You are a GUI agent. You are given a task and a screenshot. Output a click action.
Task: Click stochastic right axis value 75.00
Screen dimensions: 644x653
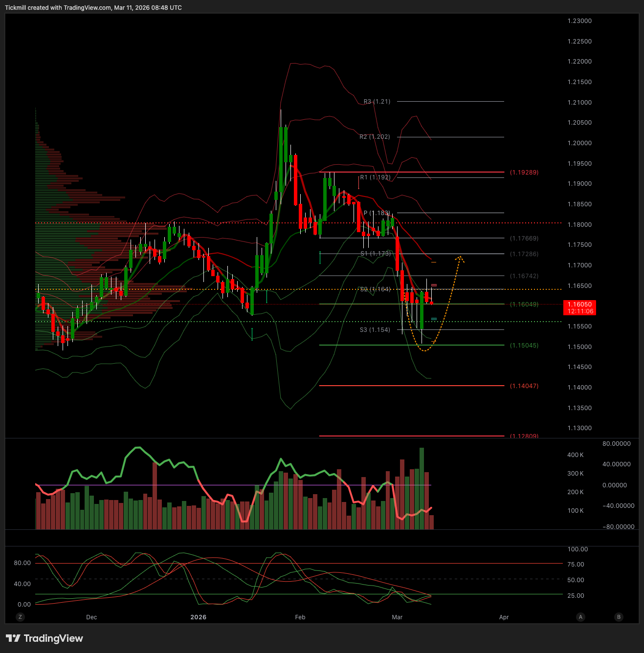tap(576, 565)
